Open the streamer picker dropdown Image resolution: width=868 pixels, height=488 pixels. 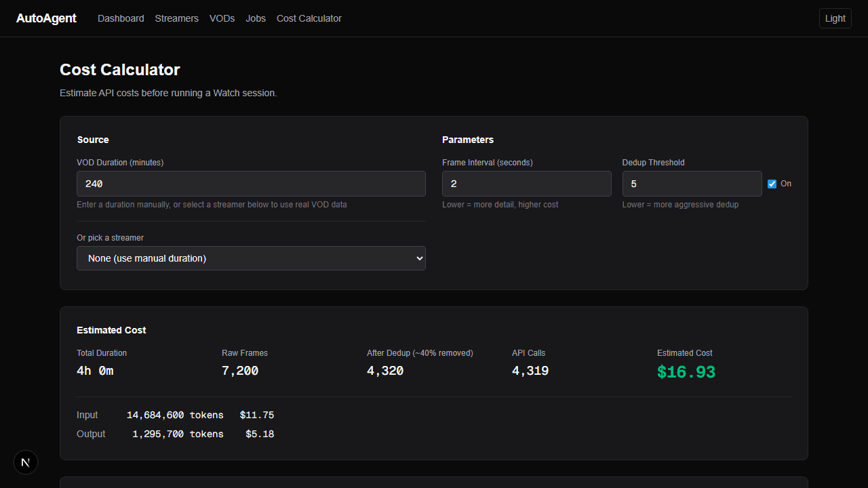point(251,258)
